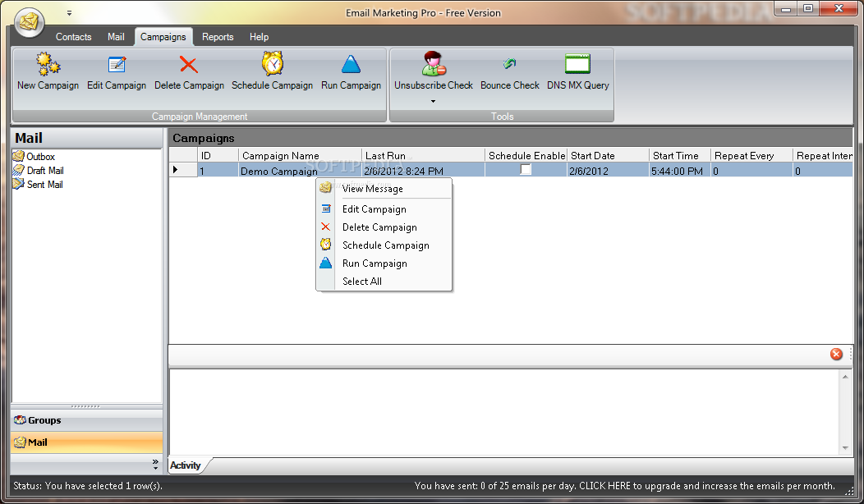Click activity log scrollbar down arrow
The width and height of the screenshot is (864, 504).
845,448
